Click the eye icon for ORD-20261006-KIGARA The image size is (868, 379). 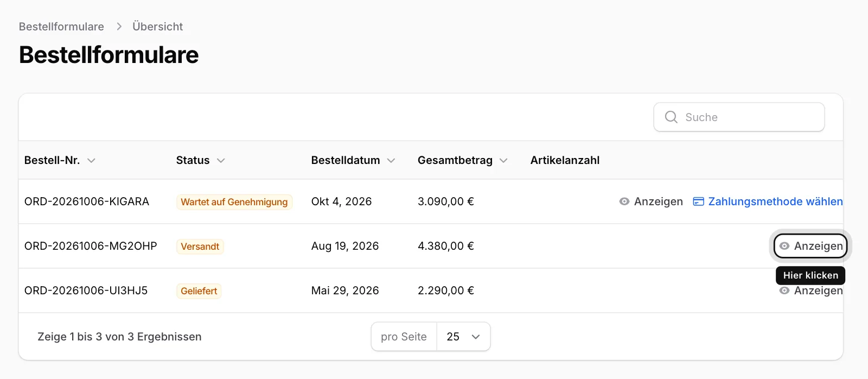pyautogui.click(x=624, y=201)
